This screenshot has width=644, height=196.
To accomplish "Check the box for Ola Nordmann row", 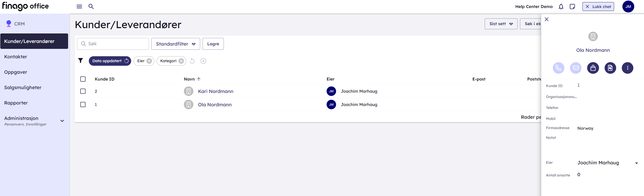I will click(x=83, y=105).
